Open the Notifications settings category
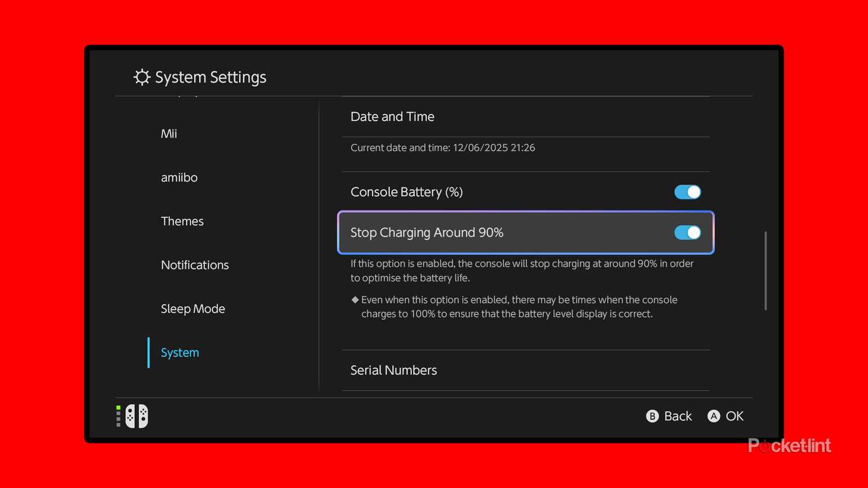The image size is (868, 488). click(194, 265)
